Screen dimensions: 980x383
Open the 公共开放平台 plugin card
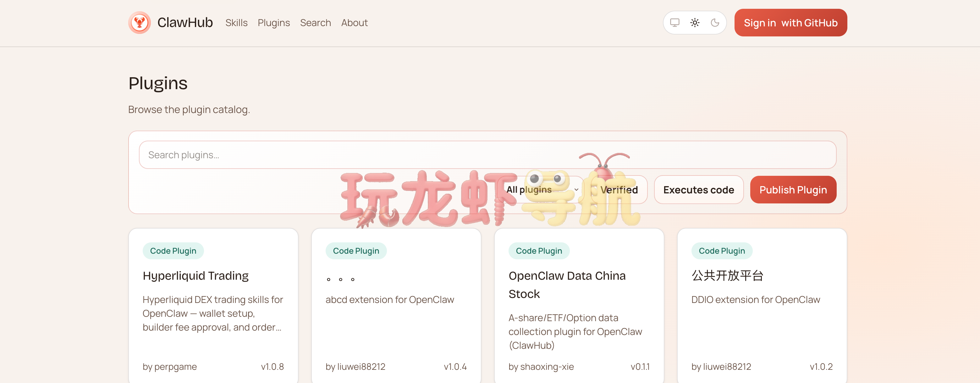pyautogui.click(x=762, y=305)
